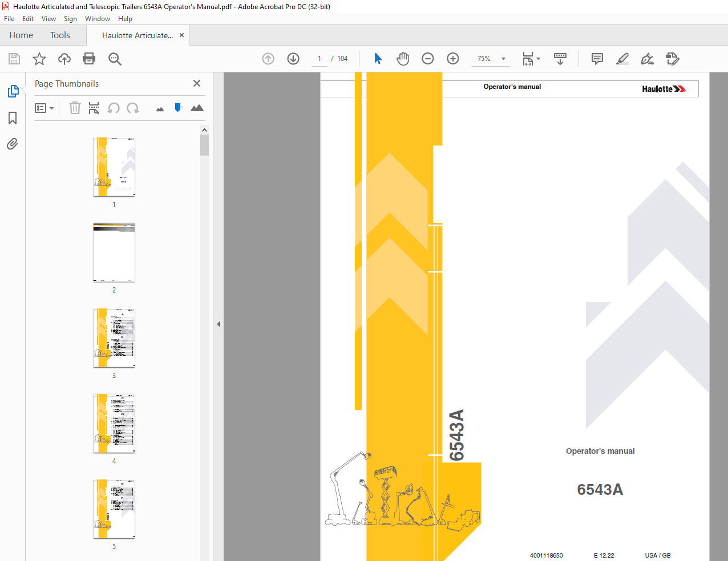Click the 'Page Thumbnails' panel title
Image resolution: width=728 pixels, height=561 pixels.
pos(67,84)
